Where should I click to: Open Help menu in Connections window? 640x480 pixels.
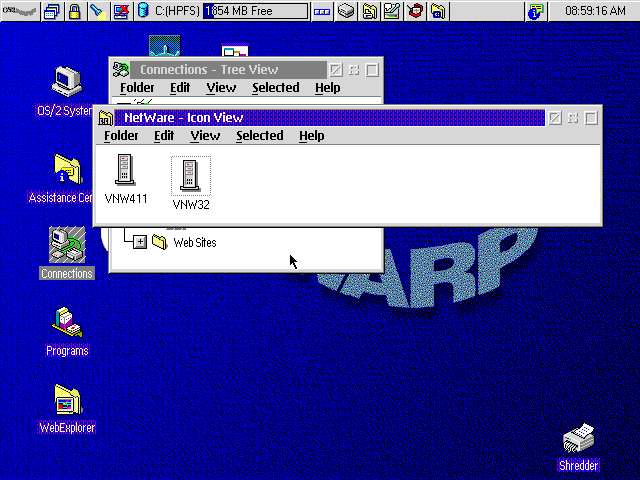point(327,88)
